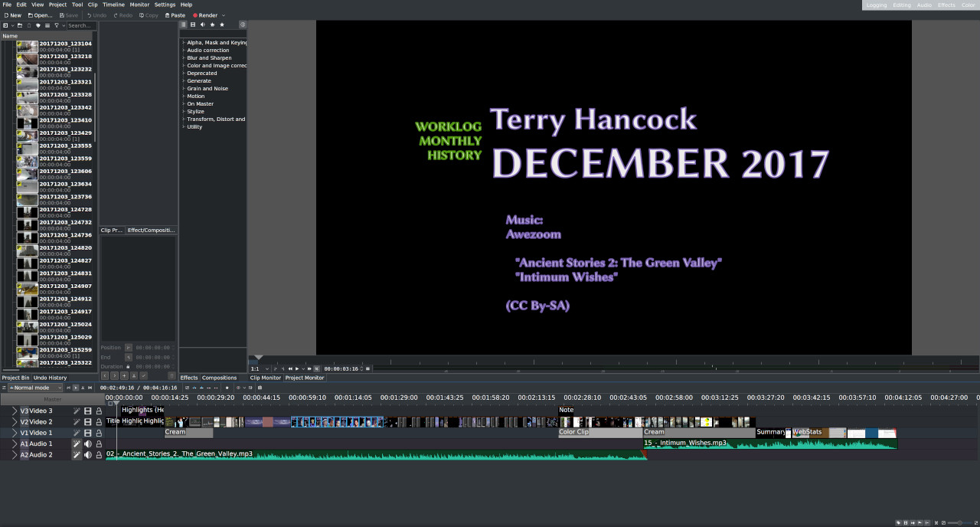Click the Render button in the toolbar

pyautogui.click(x=204, y=15)
